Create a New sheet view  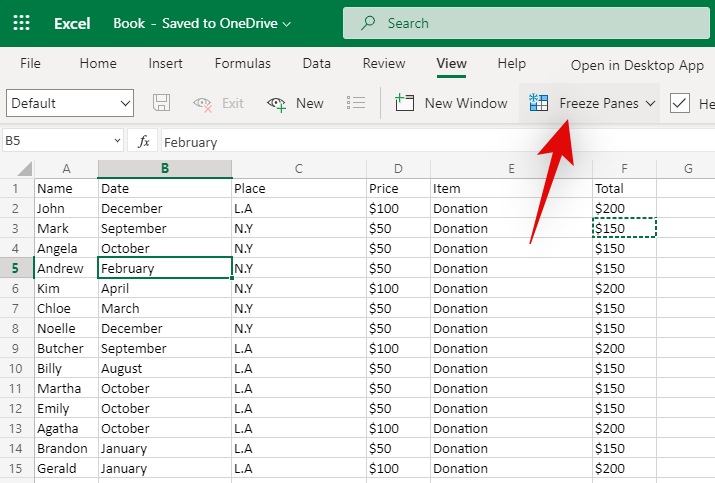tap(296, 103)
